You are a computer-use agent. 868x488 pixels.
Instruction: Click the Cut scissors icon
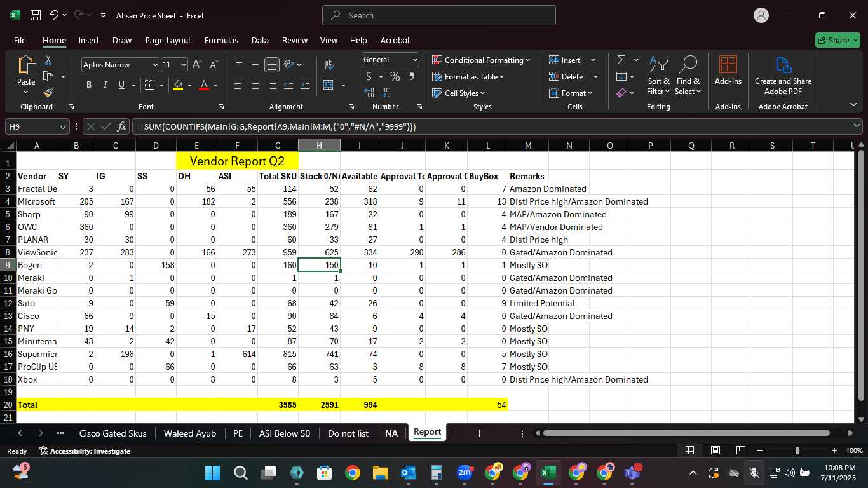pyautogui.click(x=48, y=60)
